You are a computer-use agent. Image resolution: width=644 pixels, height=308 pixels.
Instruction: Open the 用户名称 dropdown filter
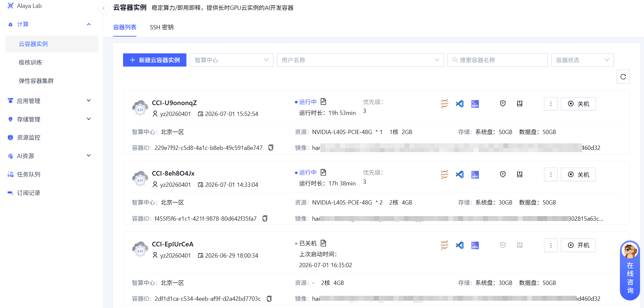tap(360, 60)
